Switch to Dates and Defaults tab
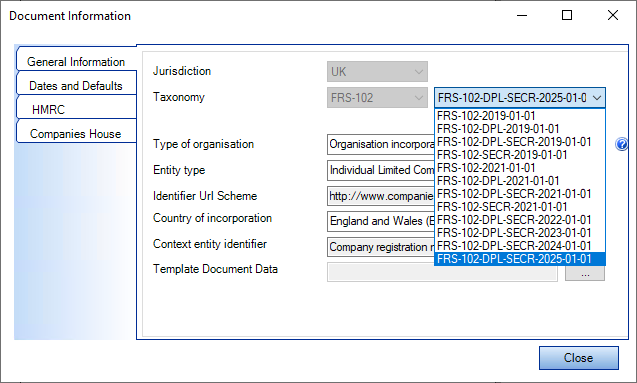The height and width of the screenshot is (383, 637). pyautogui.click(x=76, y=86)
